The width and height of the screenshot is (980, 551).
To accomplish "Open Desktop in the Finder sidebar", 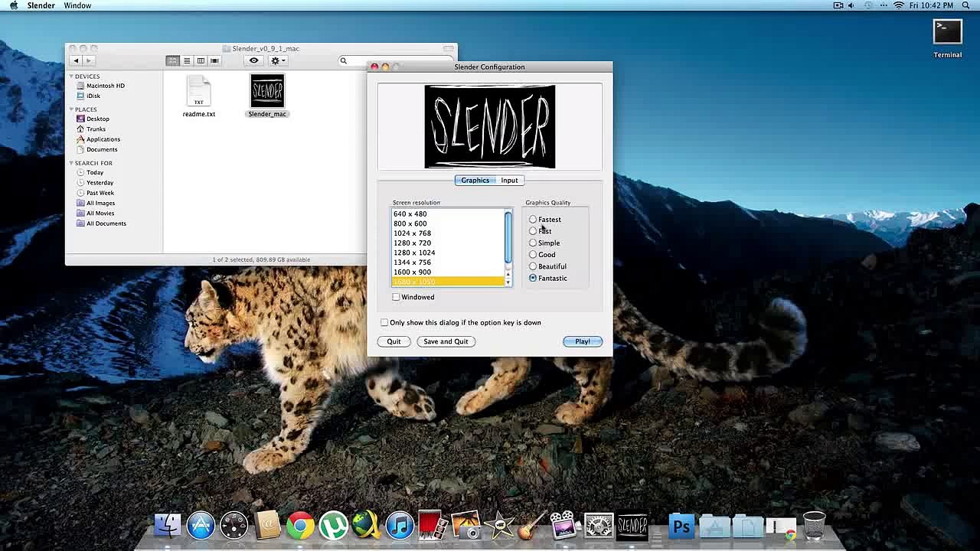I will point(93,119).
